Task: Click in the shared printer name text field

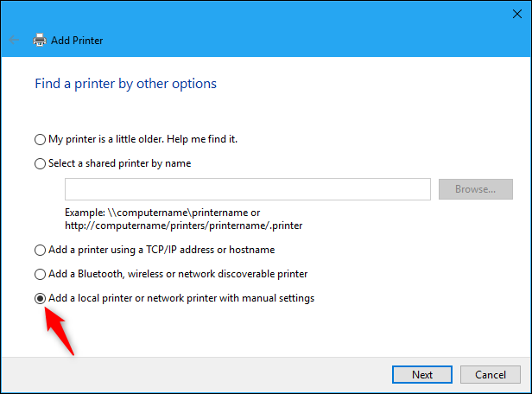Action: [247, 189]
